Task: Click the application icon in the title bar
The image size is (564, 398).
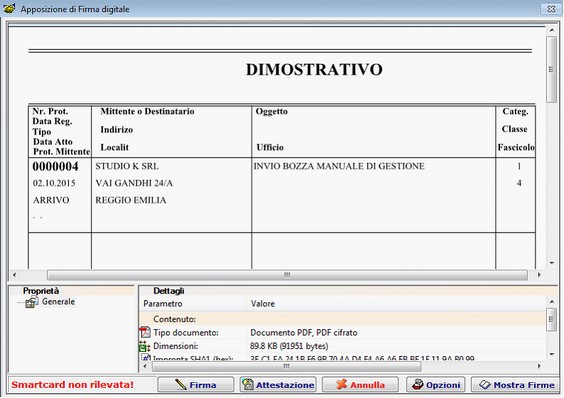Action: 9,8
